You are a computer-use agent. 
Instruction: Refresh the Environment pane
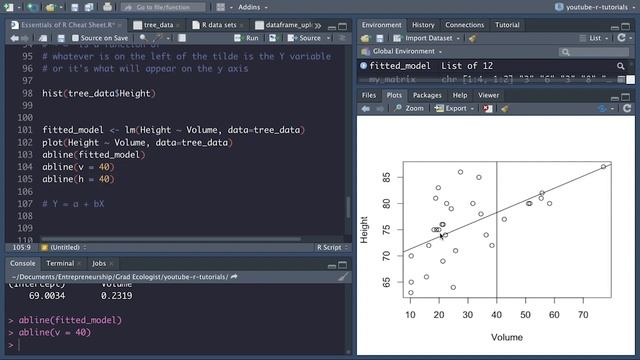click(x=621, y=38)
